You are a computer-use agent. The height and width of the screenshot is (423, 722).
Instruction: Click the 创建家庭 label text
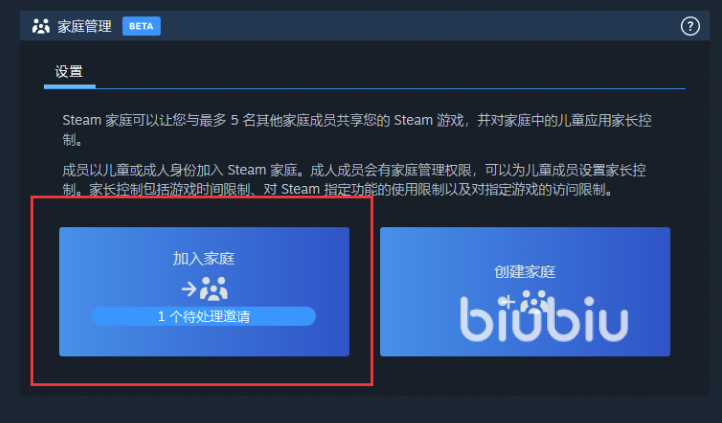point(525,272)
